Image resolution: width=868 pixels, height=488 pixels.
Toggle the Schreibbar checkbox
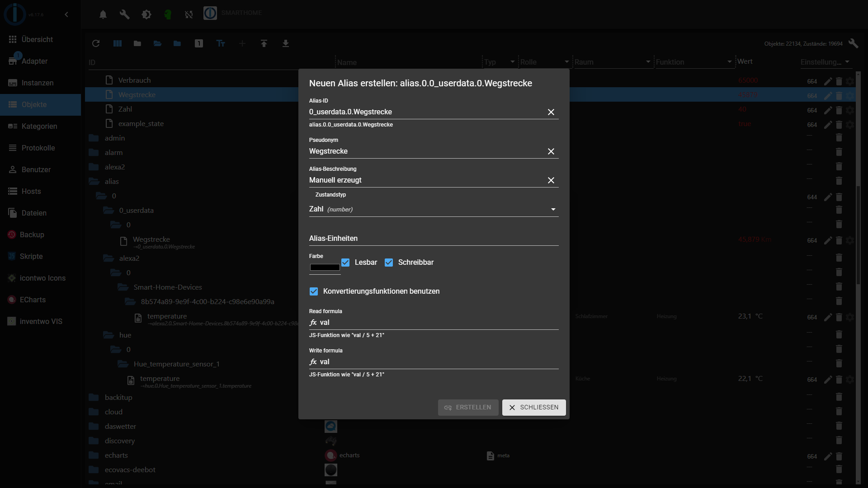coord(389,263)
